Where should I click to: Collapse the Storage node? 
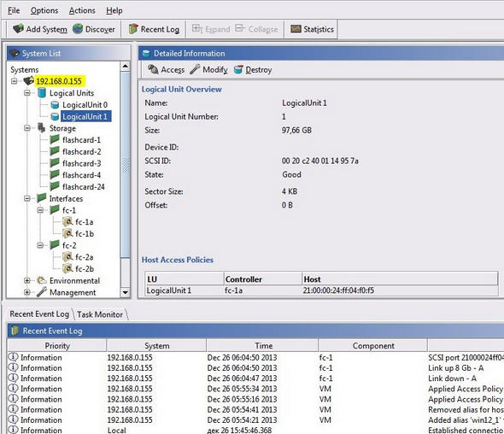point(27,128)
